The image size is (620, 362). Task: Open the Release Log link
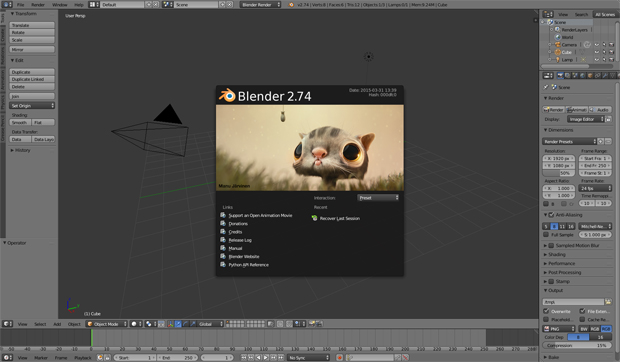pos(240,240)
